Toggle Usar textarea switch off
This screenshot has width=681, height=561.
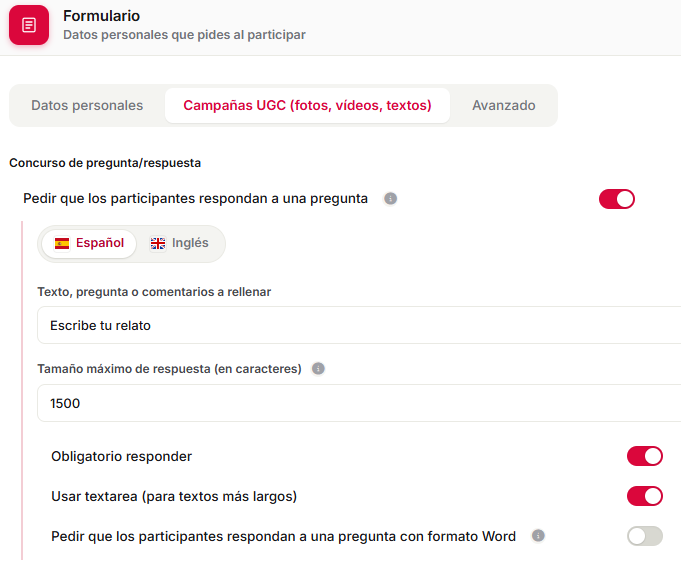click(645, 496)
